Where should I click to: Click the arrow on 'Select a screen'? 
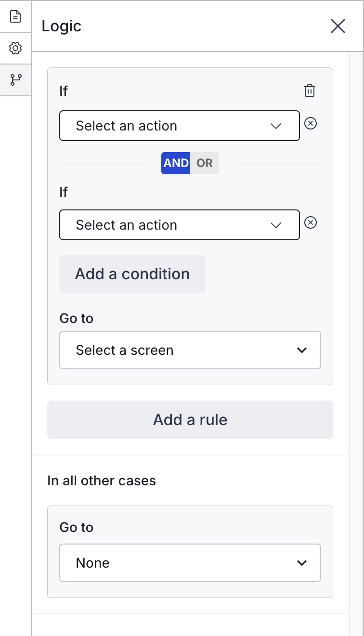point(302,350)
